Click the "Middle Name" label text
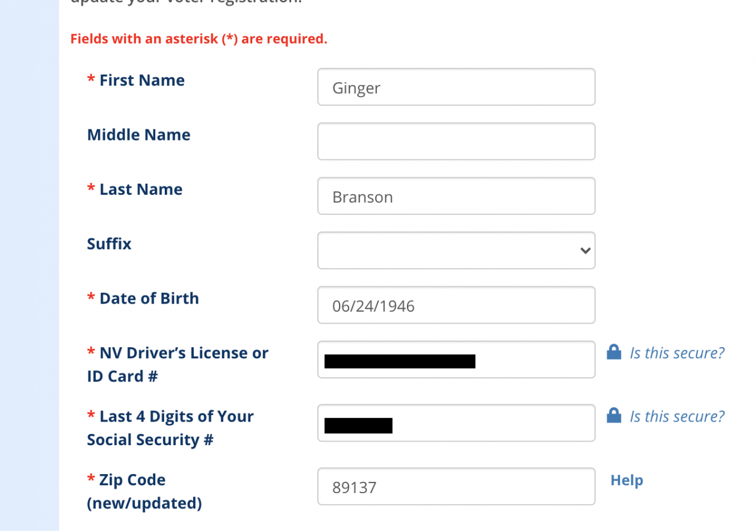Image resolution: width=756 pixels, height=532 pixels. click(139, 135)
